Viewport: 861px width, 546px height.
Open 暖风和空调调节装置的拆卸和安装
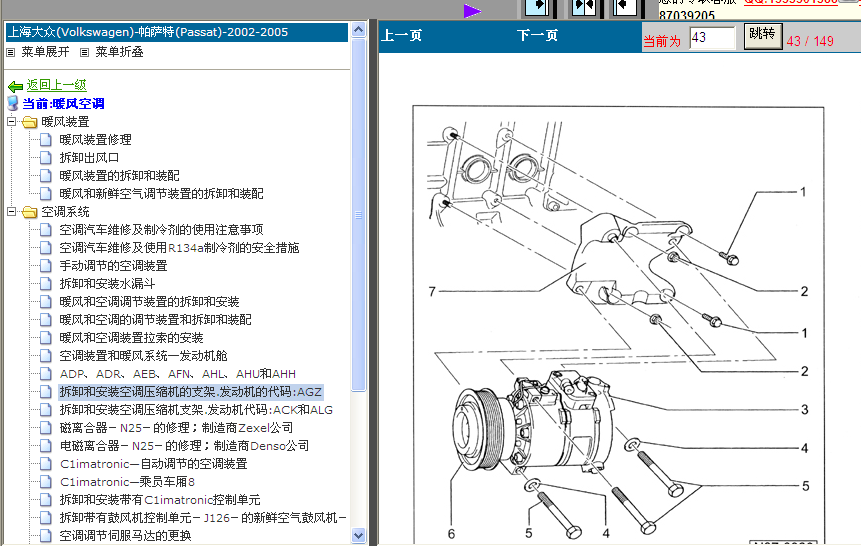point(149,302)
